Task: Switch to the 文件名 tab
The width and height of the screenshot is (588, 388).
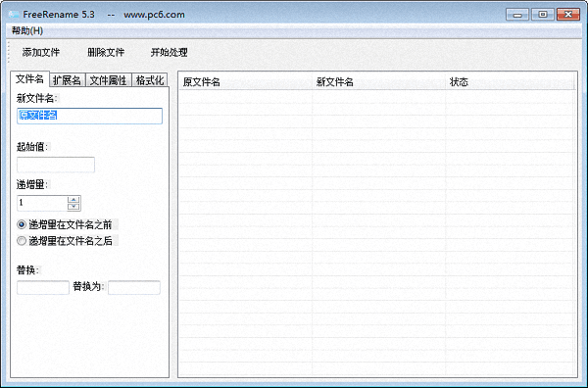Action: point(29,79)
